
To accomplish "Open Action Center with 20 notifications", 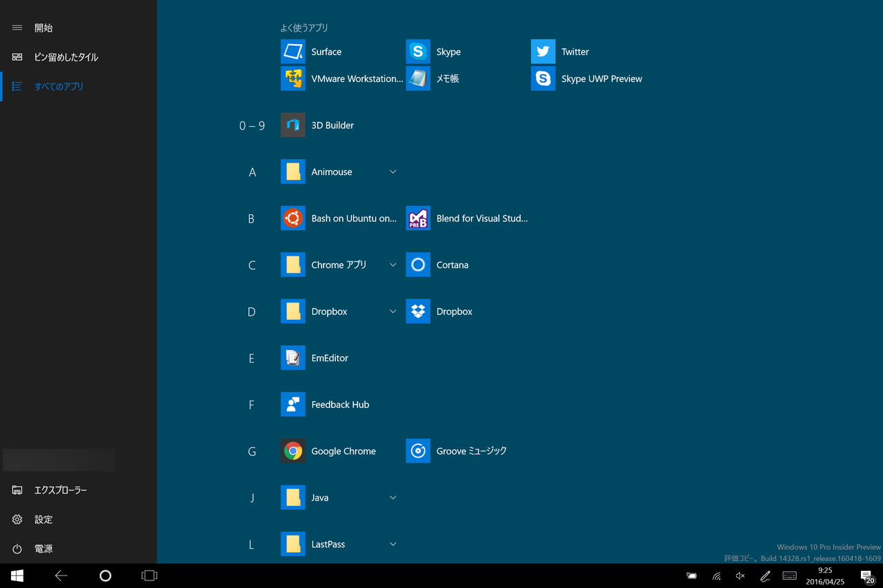I will coord(867,576).
